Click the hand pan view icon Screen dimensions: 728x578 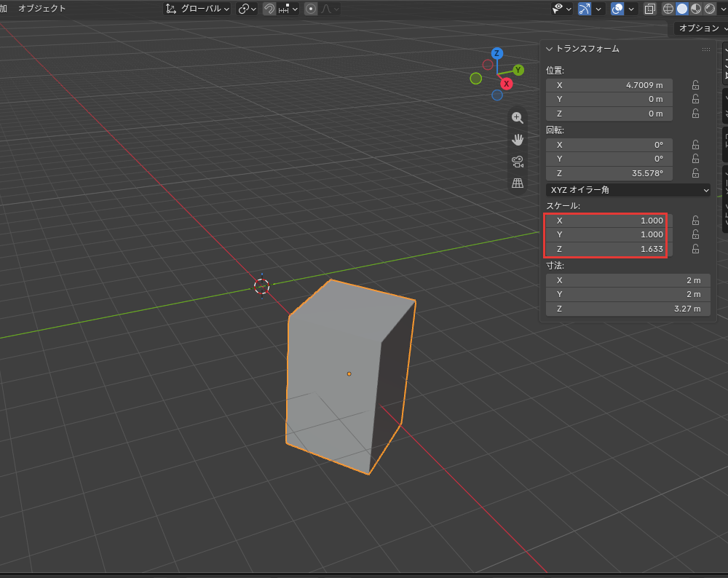pyautogui.click(x=517, y=139)
